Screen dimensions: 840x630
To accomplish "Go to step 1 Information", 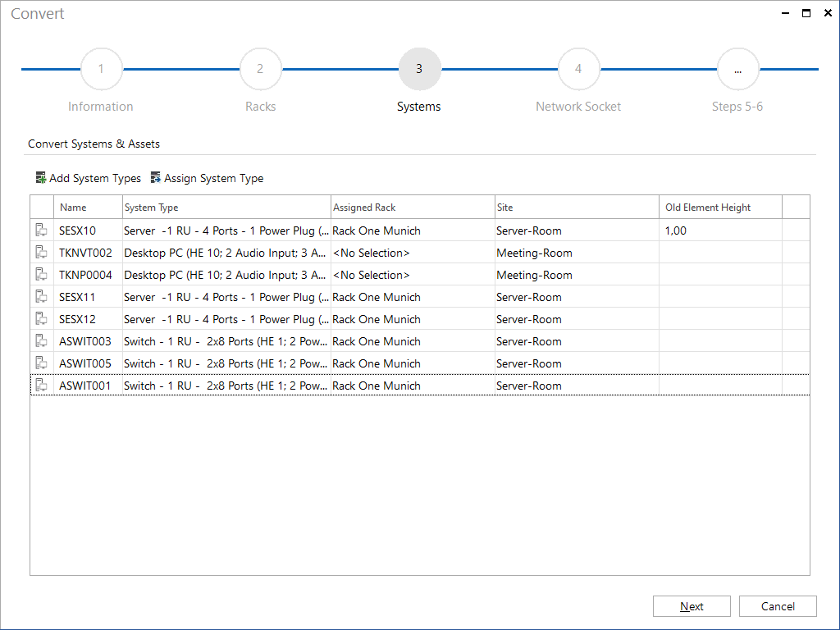I will pyautogui.click(x=101, y=69).
